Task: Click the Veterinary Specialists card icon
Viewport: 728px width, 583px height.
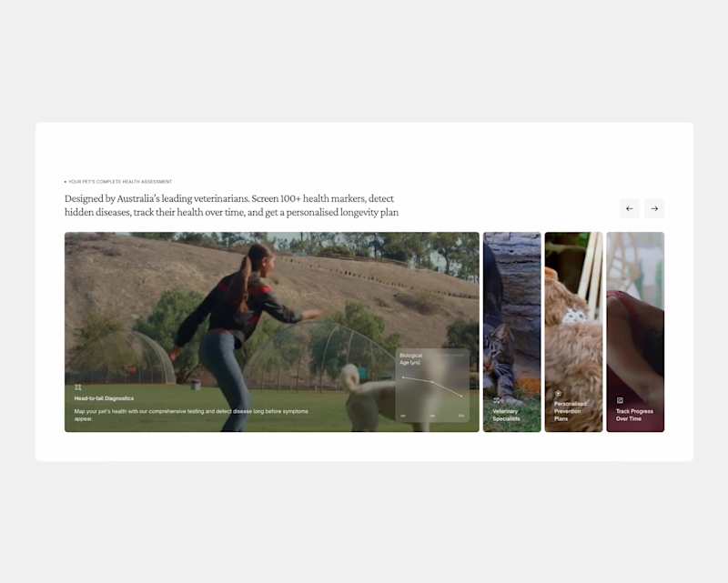Action: coord(498,400)
